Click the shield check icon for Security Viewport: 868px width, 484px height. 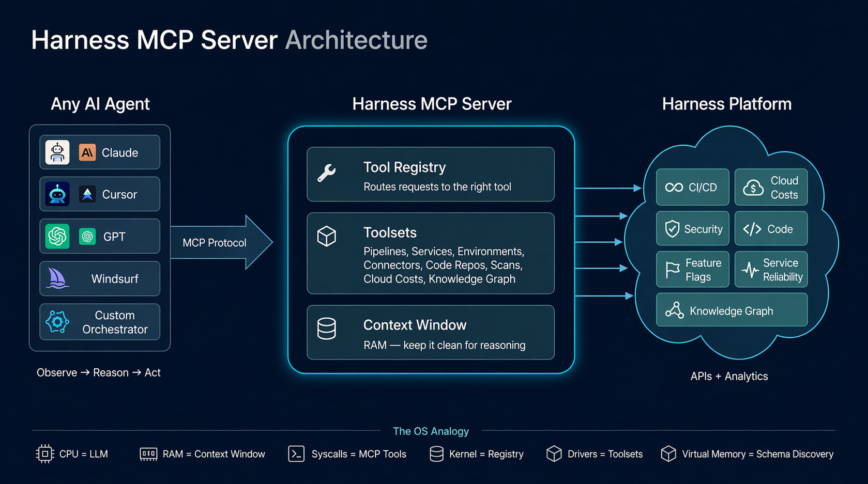(x=672, y=229)
